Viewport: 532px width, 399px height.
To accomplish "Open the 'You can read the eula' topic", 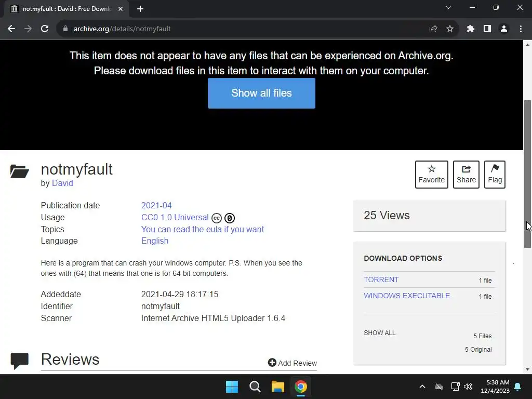I will point(203,229).
